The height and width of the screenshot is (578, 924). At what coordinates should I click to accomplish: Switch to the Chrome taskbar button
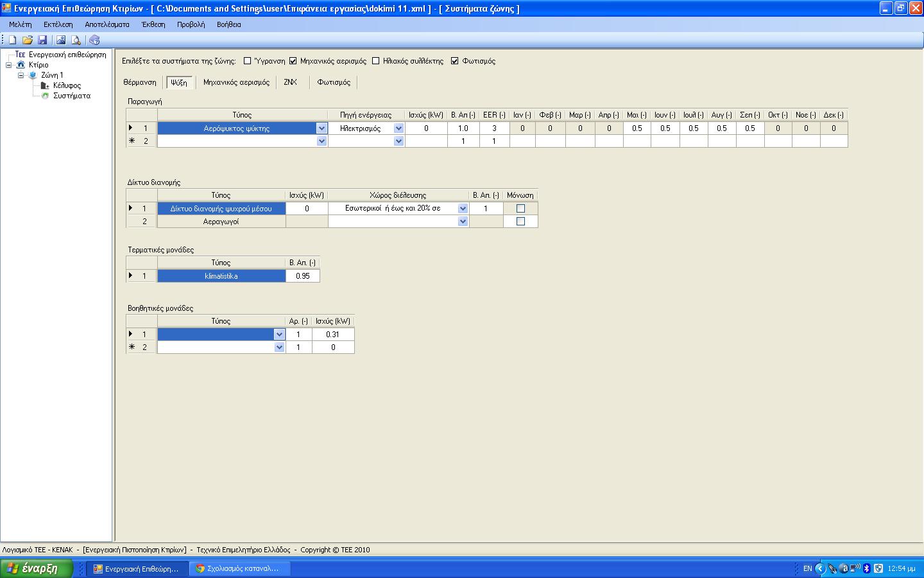click(240, 568)
